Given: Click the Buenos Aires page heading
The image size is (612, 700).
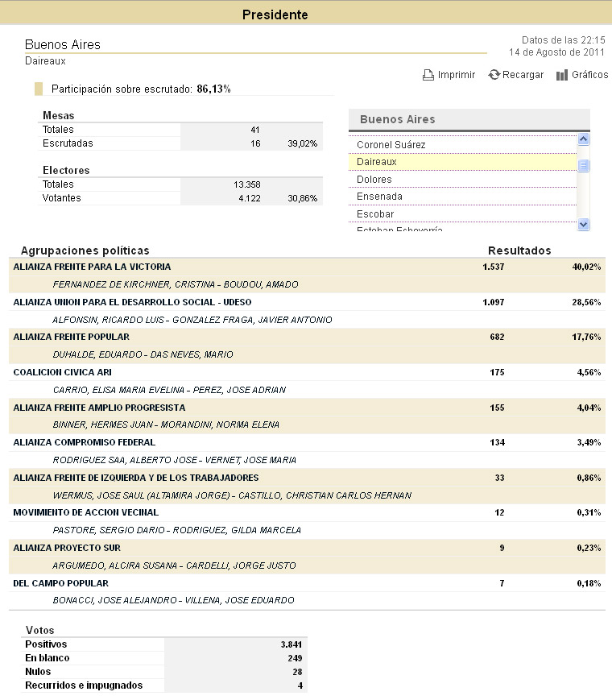Looking at the screenshot, I should click(63, 44).
